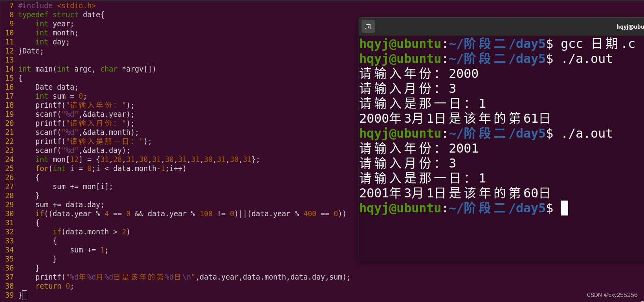Viewport: 644px width, 302px height.
Task: Click the new tab icon in terminal header
Action: (368, 27)
